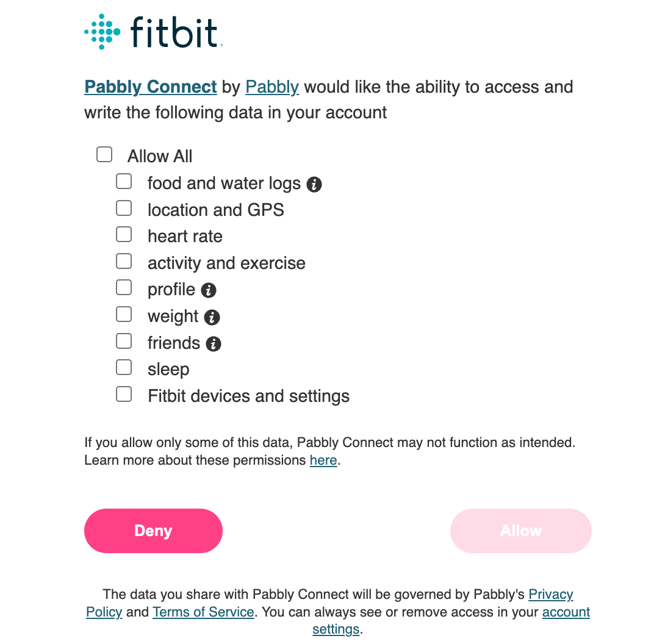Deny access with the Deny button
The image size is (665, 644).
click(x=153, y=531)
